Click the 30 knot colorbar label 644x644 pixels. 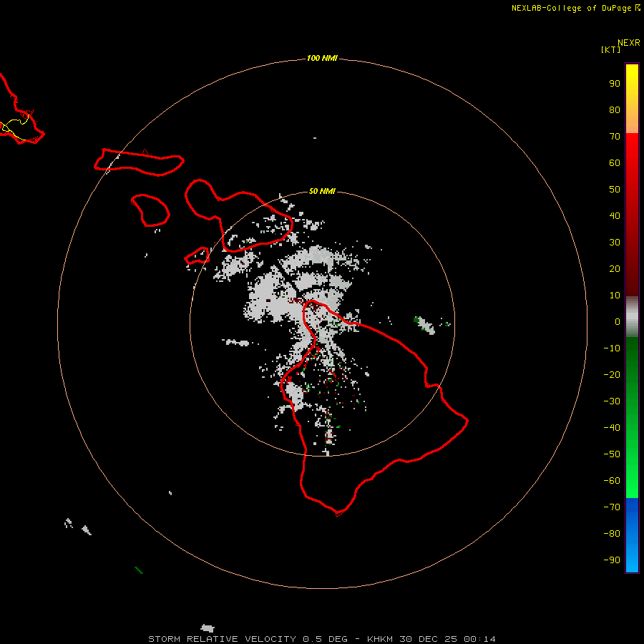[615, 243]
